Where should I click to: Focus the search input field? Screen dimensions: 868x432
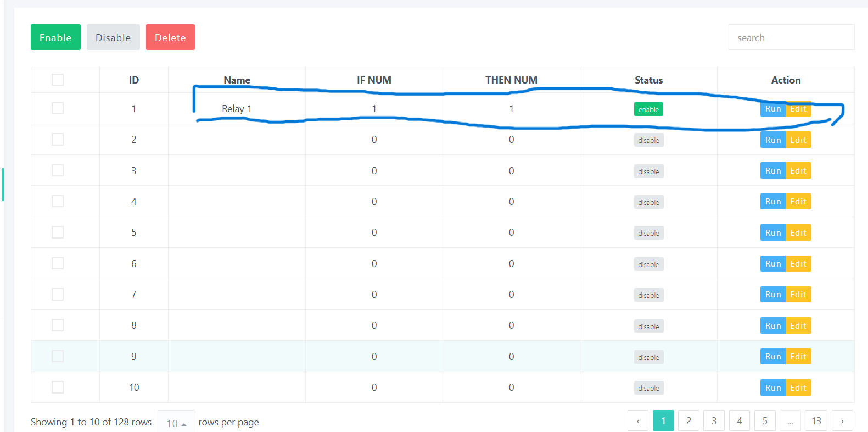point(791,37)
